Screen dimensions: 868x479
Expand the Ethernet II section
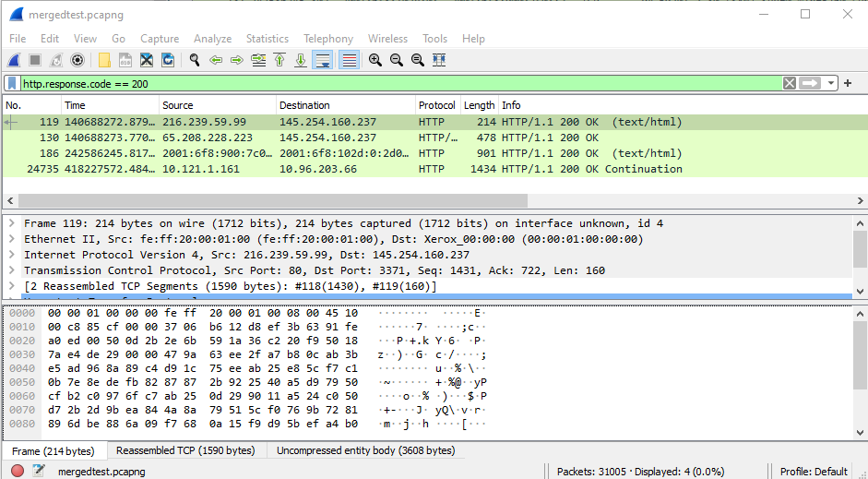tap(11, 239)
